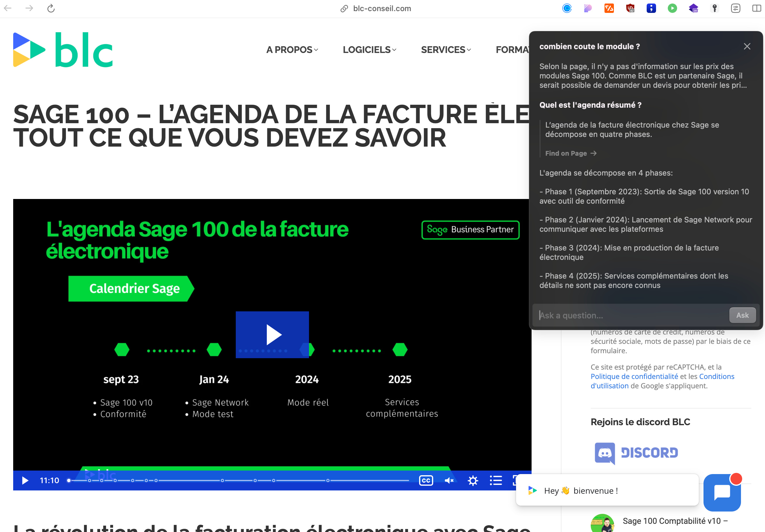
Task: Click the 'Phase 4 (2025)' answer line
Action: (633, 280)
